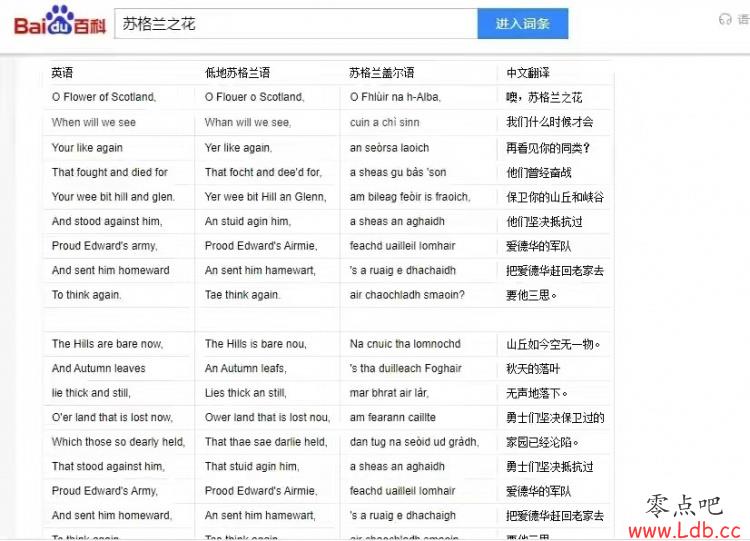Click the cell 'O Flouer o Scotland,'
Image resolution: width=750 pixels, height=541 pixels.
coord(254,97)
